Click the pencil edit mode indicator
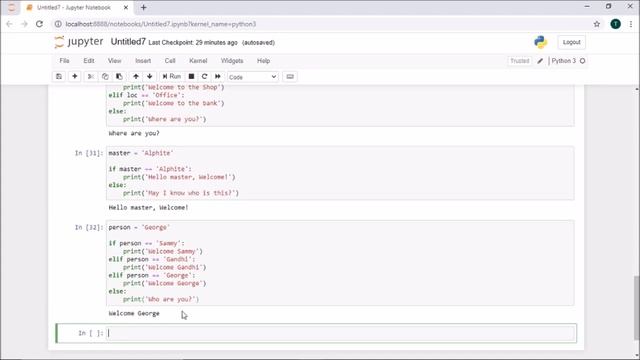 click(x=540, y=61)
